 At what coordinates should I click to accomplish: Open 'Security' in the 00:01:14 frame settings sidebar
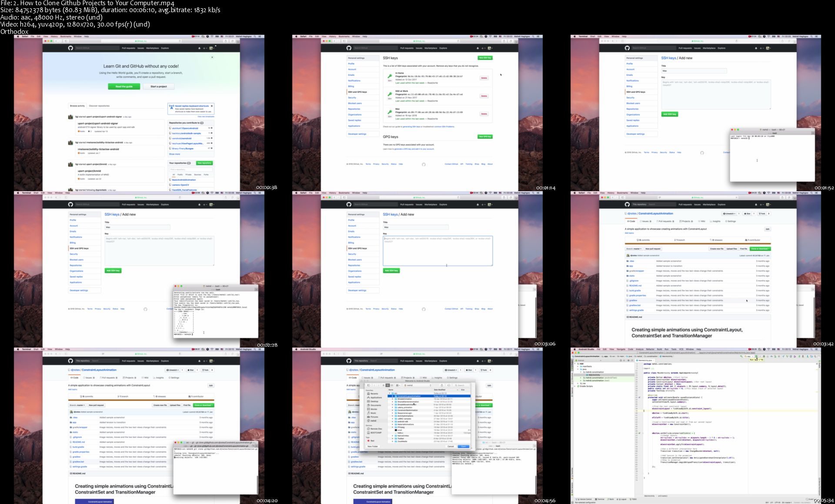(x=352, y=97)
